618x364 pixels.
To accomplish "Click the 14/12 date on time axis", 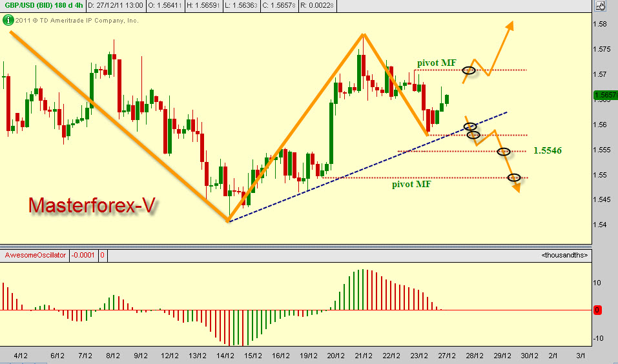I will pos(225,356).
